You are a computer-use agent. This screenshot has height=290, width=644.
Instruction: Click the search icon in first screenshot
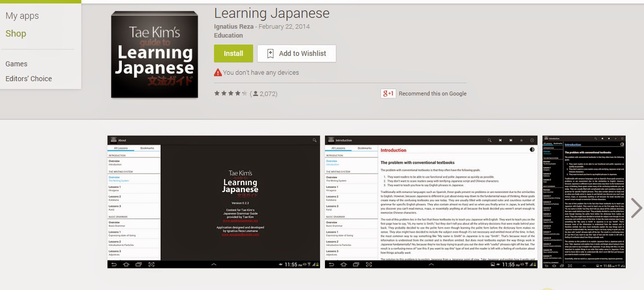315,141
